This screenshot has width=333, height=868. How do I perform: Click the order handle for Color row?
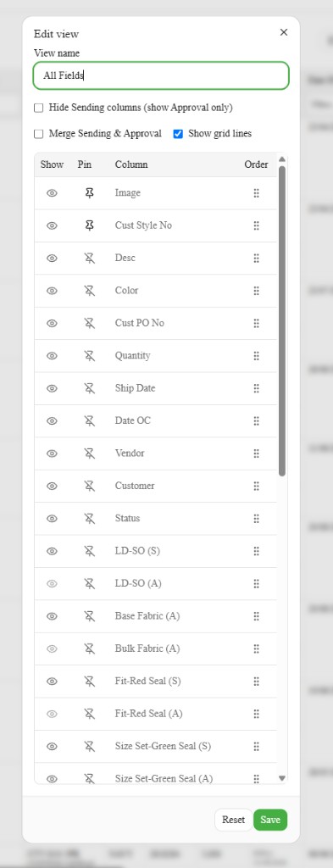(x=256, y=291)
